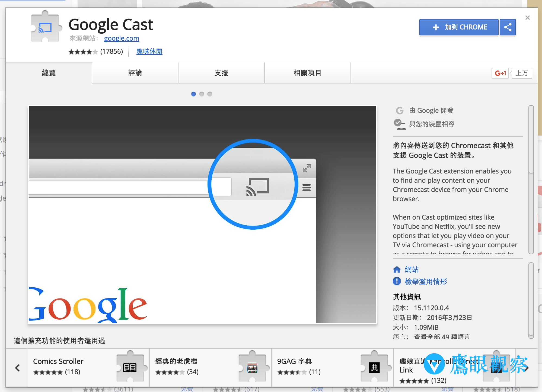Click Comics Scroller star rating (118)

57,372
